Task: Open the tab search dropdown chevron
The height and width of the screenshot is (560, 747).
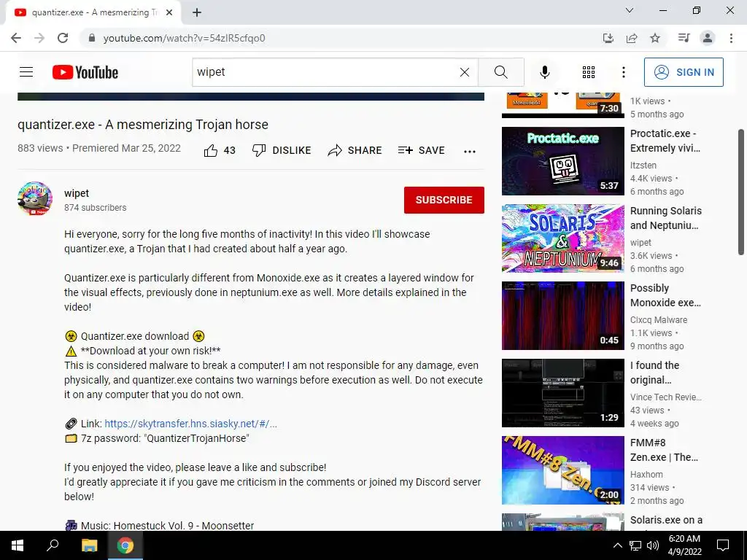Action: (x=630, y=10)
